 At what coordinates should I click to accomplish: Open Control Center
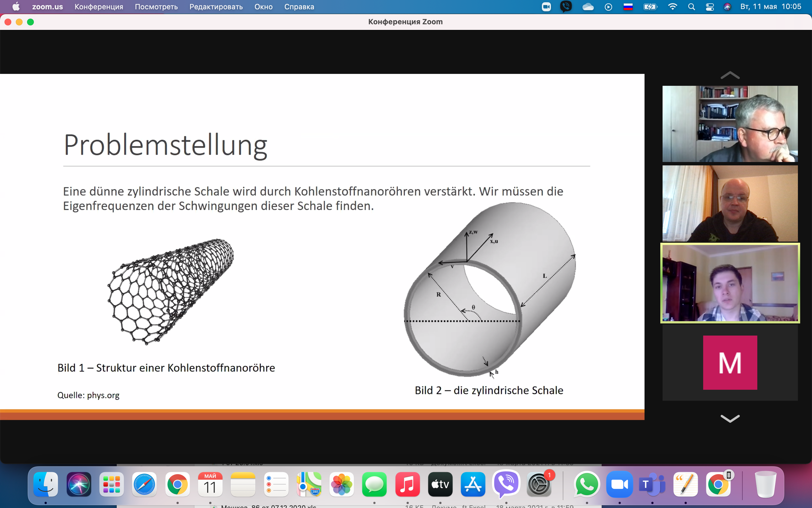coord(710,7)
